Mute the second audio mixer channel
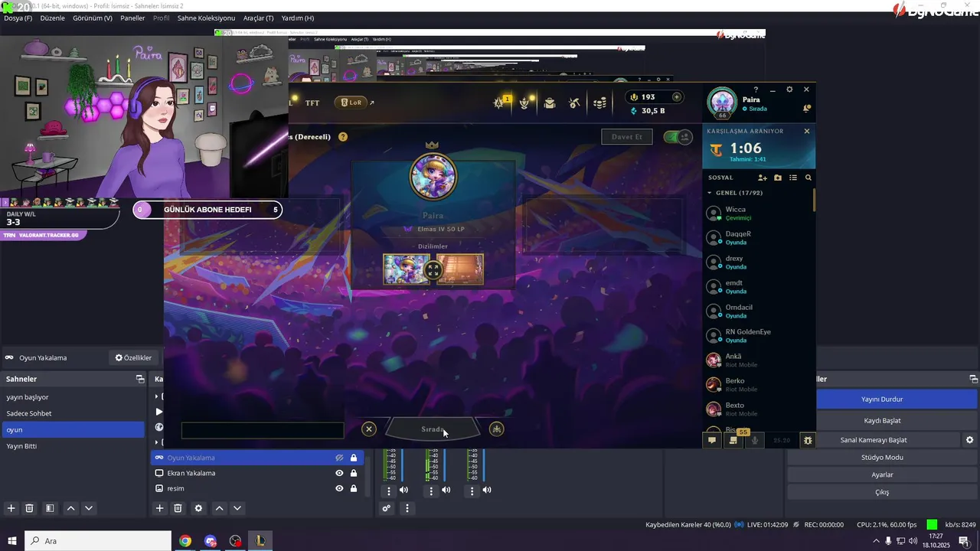This screenshot has width=980, height=551. [446, 490]
